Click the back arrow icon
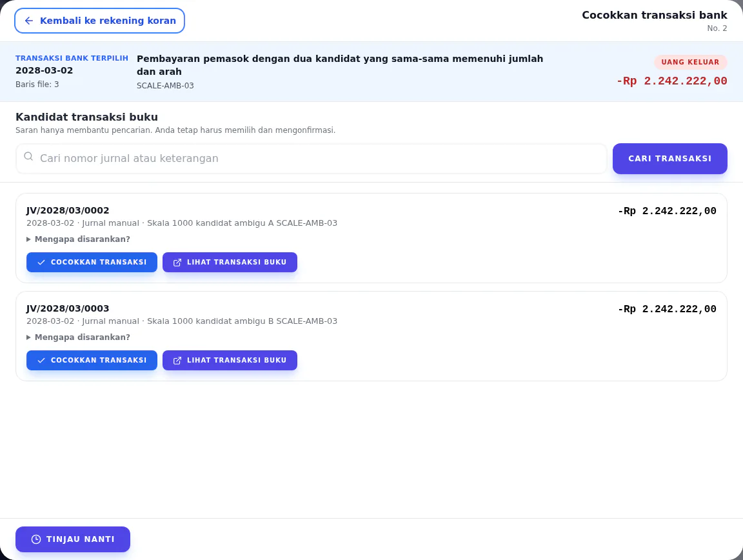This screenshot has height=560, width=743. pyautogui.click(x=29, y=21)
